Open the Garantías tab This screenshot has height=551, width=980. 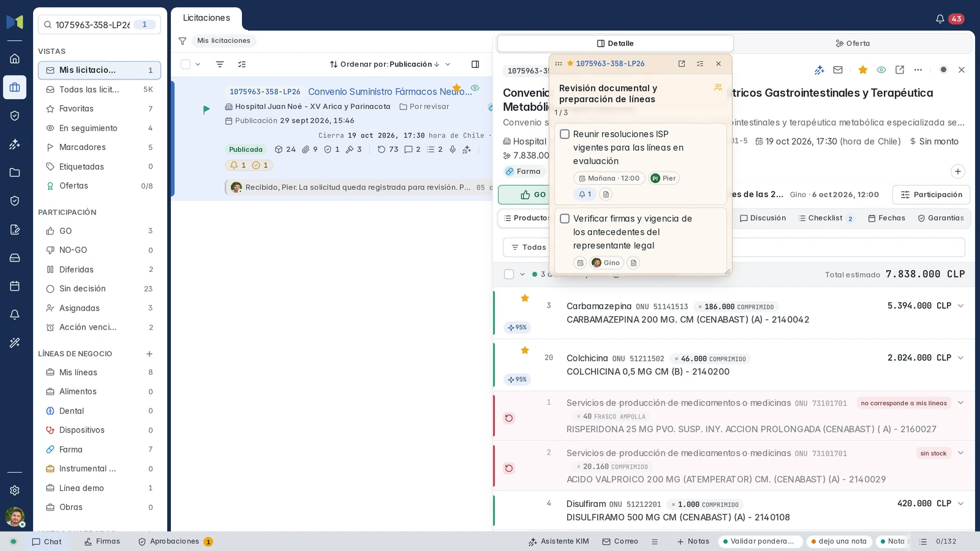point(941,218)
